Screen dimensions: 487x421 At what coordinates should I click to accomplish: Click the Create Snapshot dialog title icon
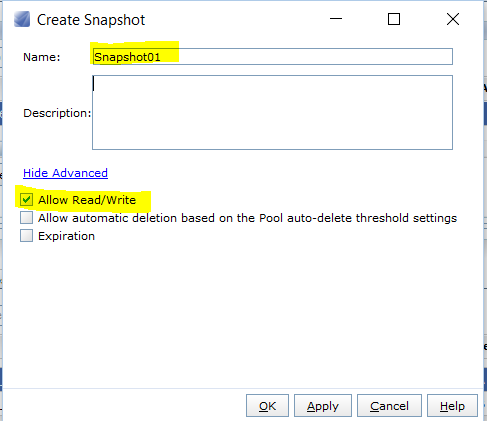coord(22,19)
